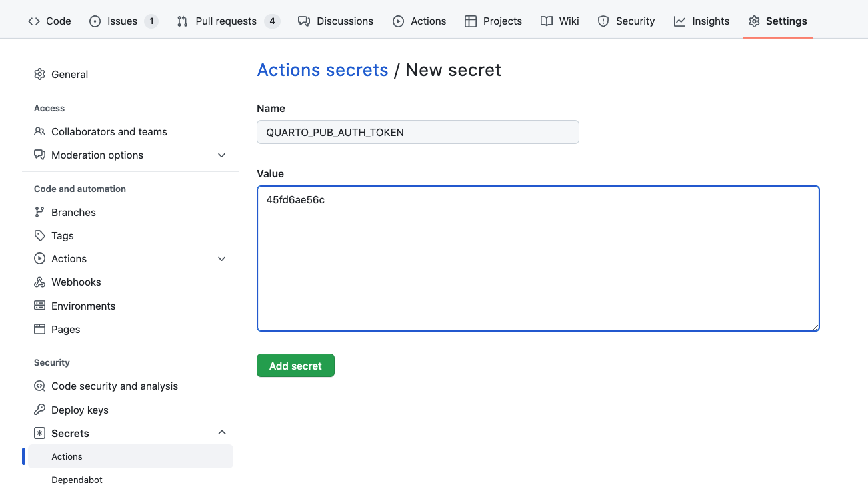Click the Tags label icon

[40, 235]
